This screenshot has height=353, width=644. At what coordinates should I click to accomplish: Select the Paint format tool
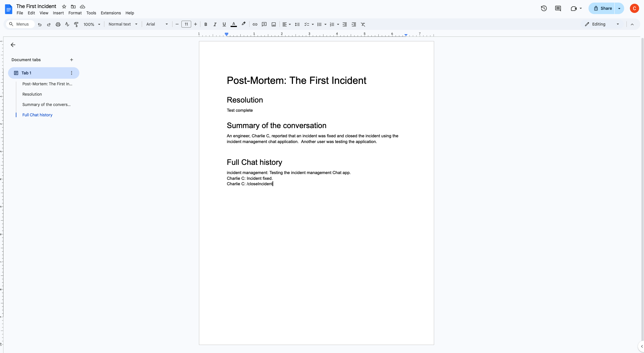point(76,24)
